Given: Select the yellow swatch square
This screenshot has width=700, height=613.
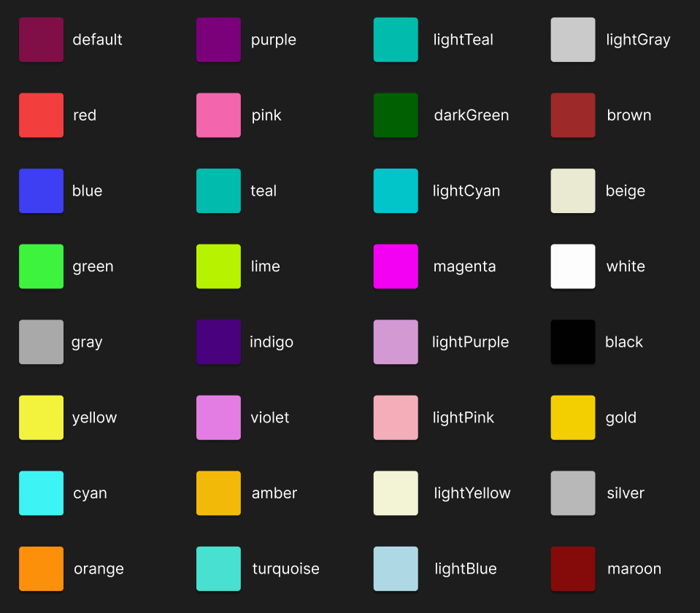Looking at the screenshot, I should point(41,417).
